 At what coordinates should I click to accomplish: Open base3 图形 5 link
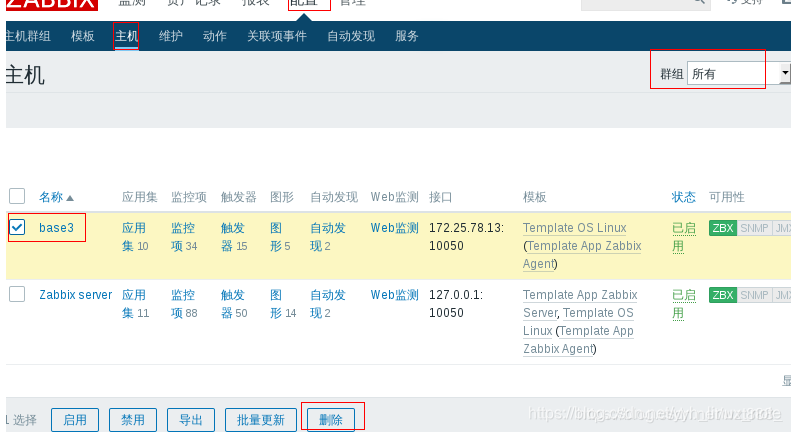click(x=280, y=237)
